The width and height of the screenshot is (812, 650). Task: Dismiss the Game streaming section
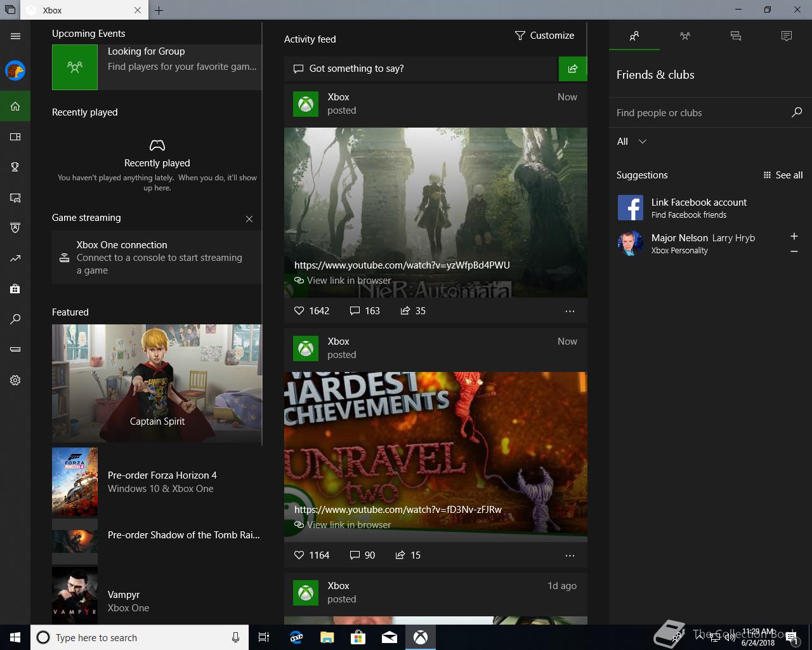click(x=249, y=219)
